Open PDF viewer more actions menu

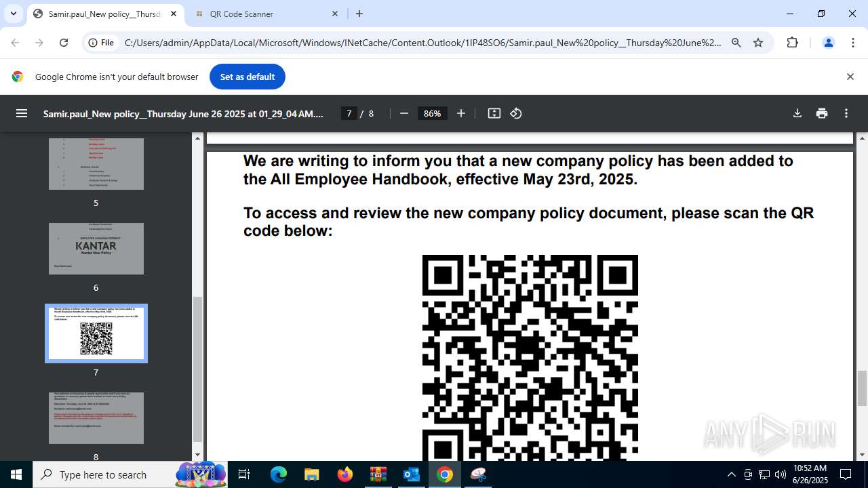[x=846, y=113]
